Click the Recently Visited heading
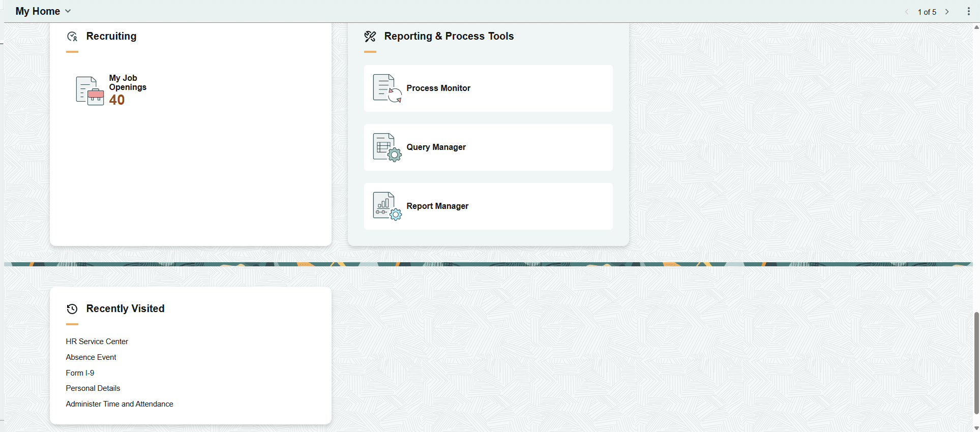This screenshot has width=980, height=432. pyautogui.click(x=126, y=308)
